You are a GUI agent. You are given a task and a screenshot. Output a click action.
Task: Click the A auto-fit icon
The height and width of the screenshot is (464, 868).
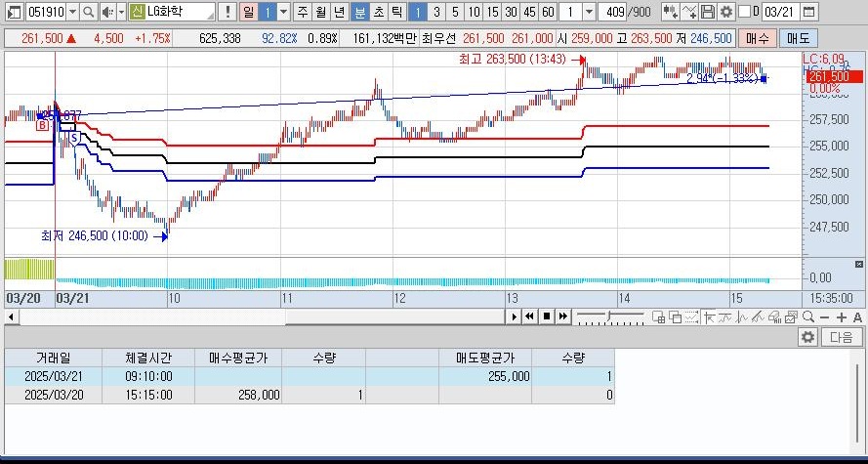pos(857,317)
